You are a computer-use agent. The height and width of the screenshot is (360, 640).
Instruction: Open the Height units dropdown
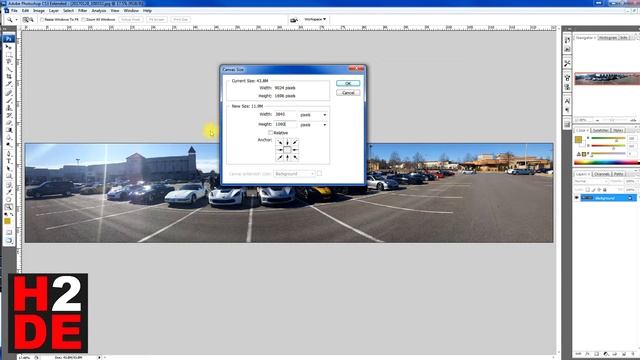pos(313,124)
